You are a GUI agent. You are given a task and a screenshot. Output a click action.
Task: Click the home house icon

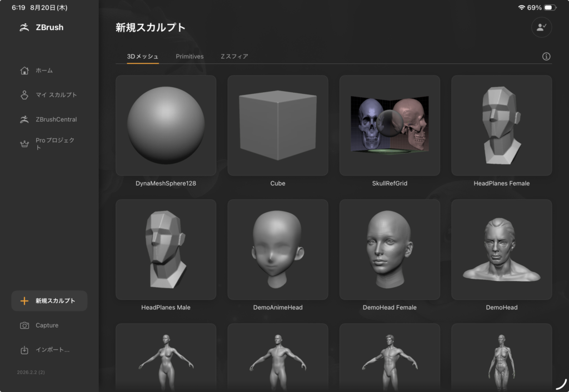(x=24, y=71)
